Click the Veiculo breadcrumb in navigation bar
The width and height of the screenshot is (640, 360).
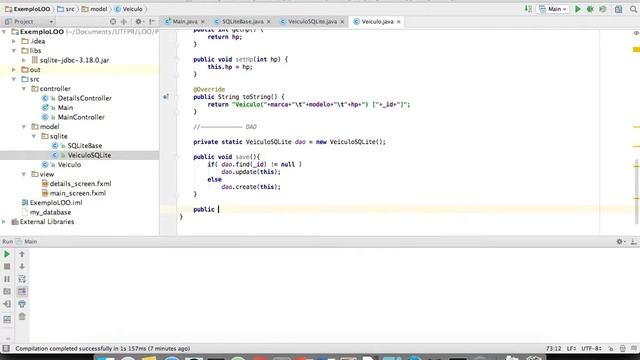(129, 9)
